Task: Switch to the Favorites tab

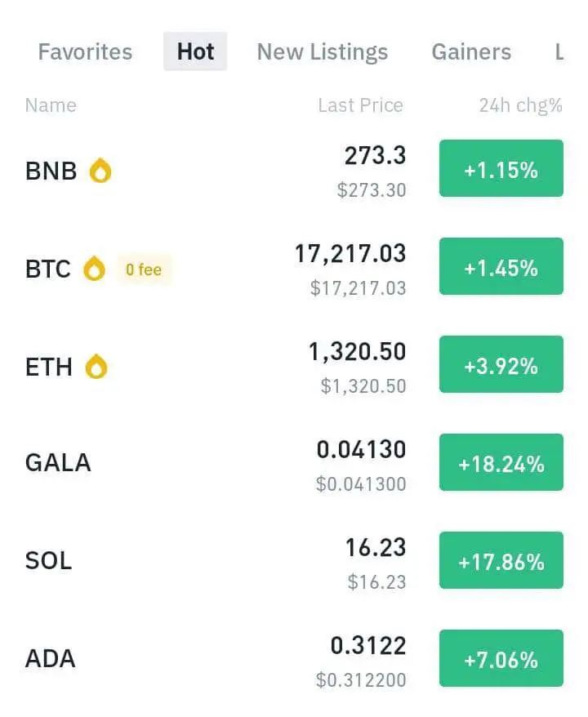Action: 85,51
